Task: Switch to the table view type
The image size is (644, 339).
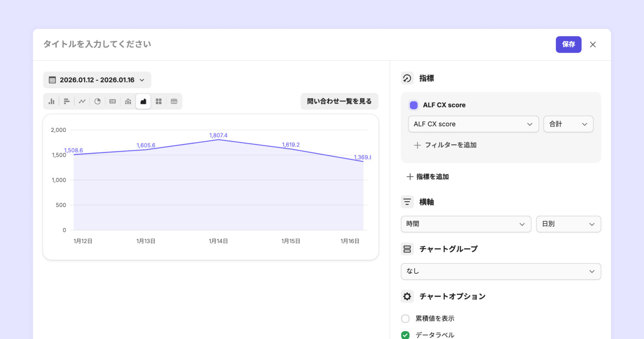Action: pos(174,101)
